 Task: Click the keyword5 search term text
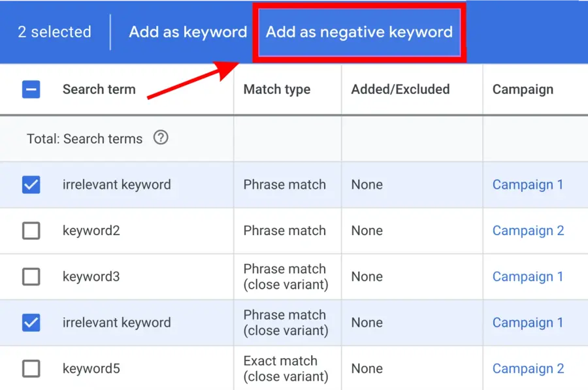point(91,368)
